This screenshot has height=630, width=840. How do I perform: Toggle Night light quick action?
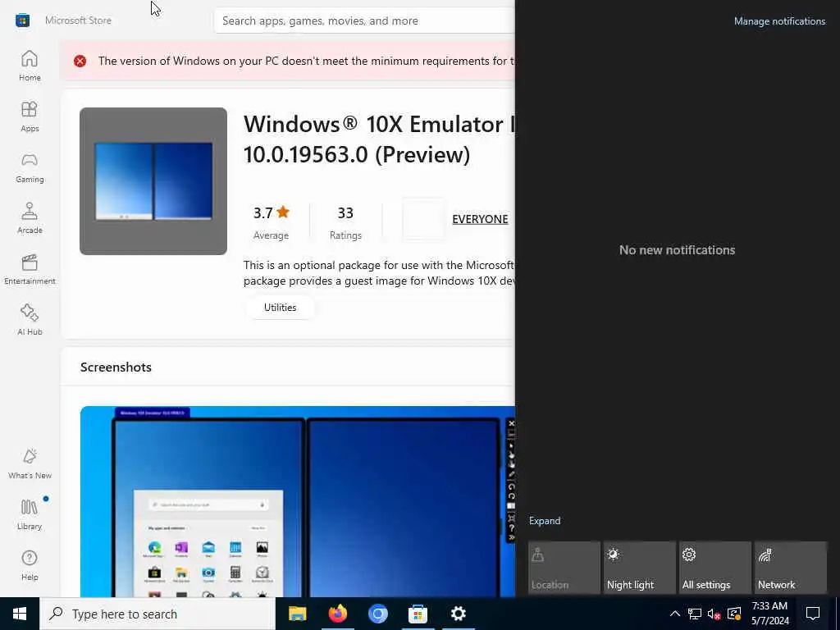click(640, 568)
